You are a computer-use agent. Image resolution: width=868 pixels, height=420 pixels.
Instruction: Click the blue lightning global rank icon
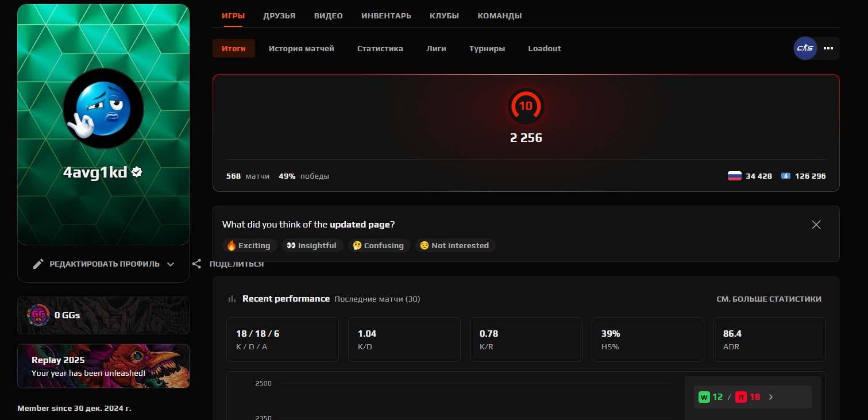tap(786, 176)
